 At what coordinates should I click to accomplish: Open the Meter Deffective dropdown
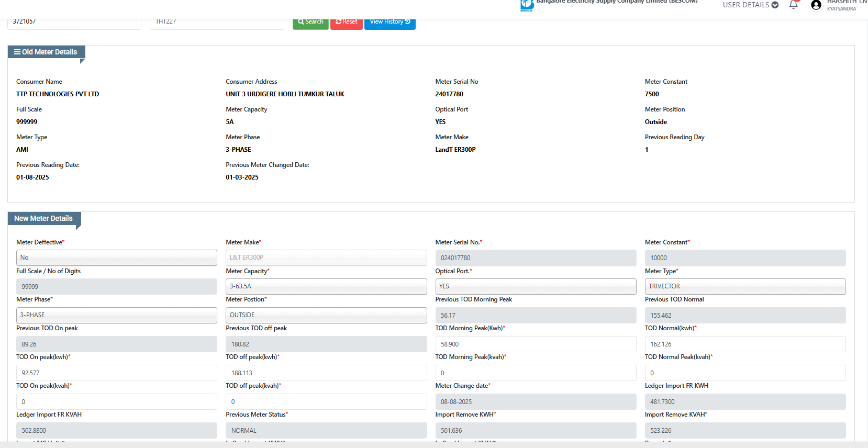tap(116, 257)
